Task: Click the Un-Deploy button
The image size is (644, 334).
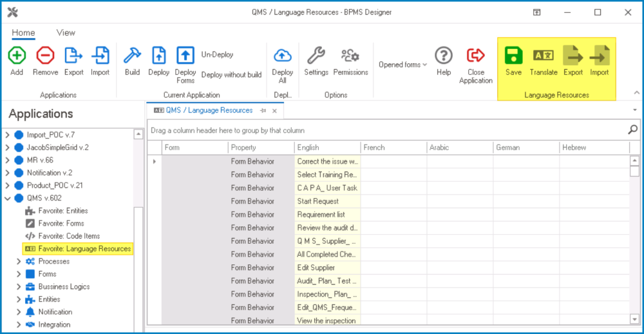Action: tap(217, 55)
